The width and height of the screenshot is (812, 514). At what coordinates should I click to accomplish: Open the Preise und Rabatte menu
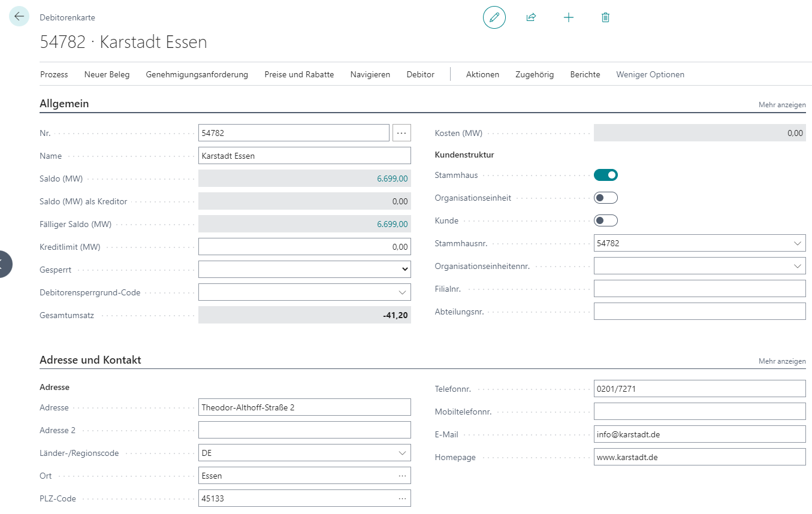coord(299,75)
